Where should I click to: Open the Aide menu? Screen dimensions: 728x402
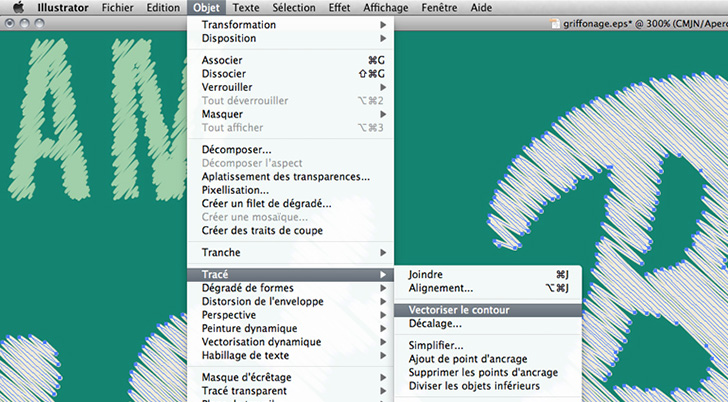pyautogui.click(x=481, y=7)
